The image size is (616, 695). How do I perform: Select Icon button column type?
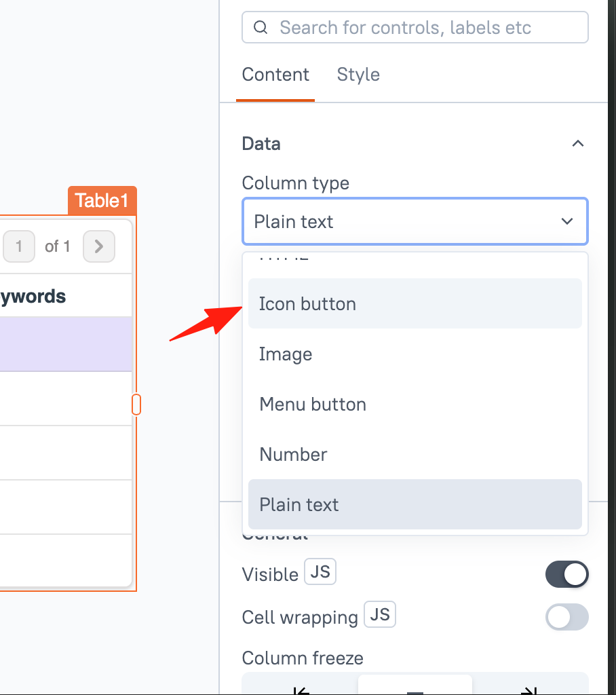coord(415,303)
